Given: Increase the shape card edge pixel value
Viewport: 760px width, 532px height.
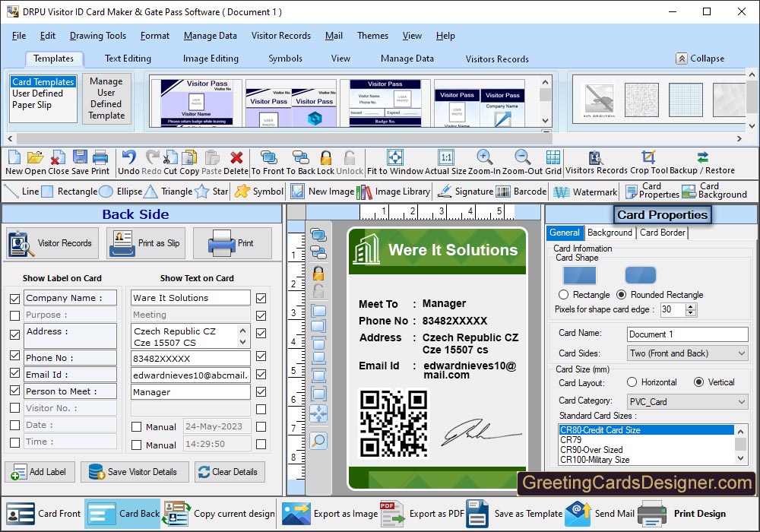Looking at the screenshot, I should 691,306.
